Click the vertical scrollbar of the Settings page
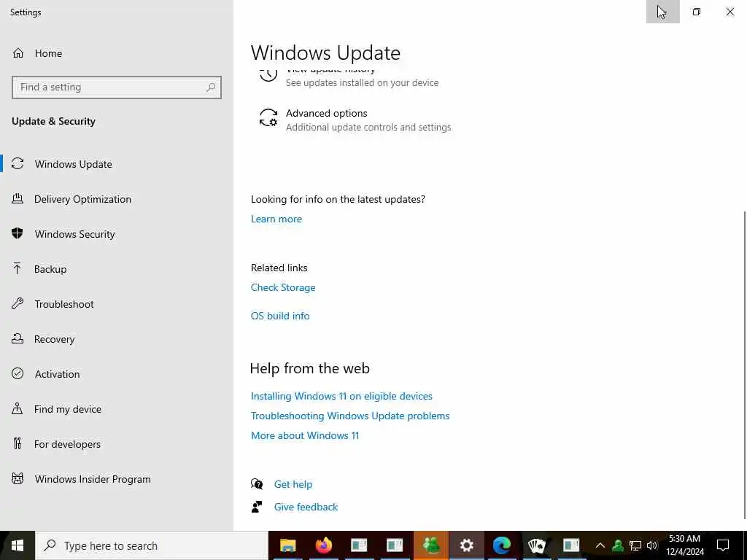Image resolution: width=747 pixels, height=560 pixels. pos(745,365)
